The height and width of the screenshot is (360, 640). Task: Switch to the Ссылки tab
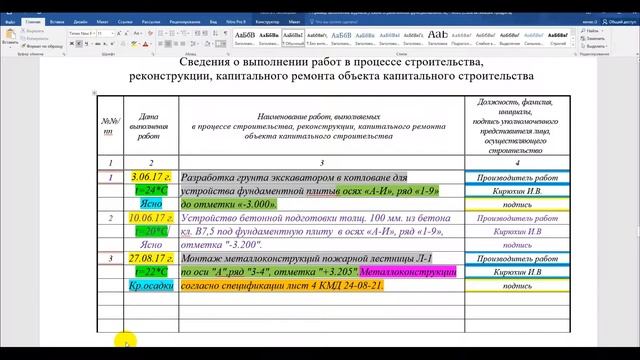125,22
